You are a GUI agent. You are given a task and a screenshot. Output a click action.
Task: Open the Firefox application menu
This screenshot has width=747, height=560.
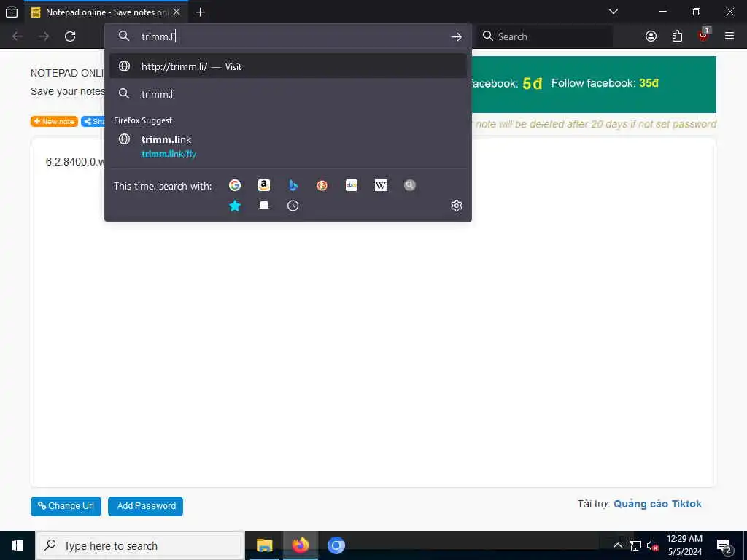729,36
